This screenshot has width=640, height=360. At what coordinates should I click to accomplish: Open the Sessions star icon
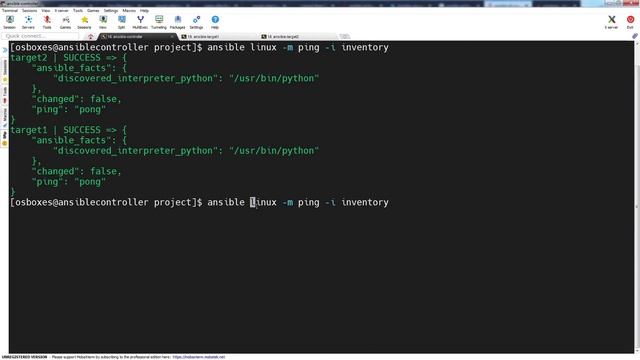click(x=84, y=22)
